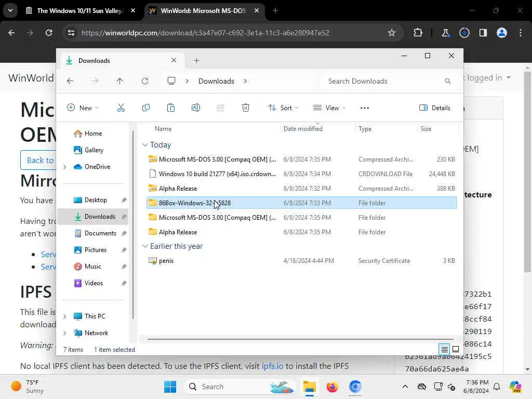Select the Alpha Release file folder

click(302, 232)
